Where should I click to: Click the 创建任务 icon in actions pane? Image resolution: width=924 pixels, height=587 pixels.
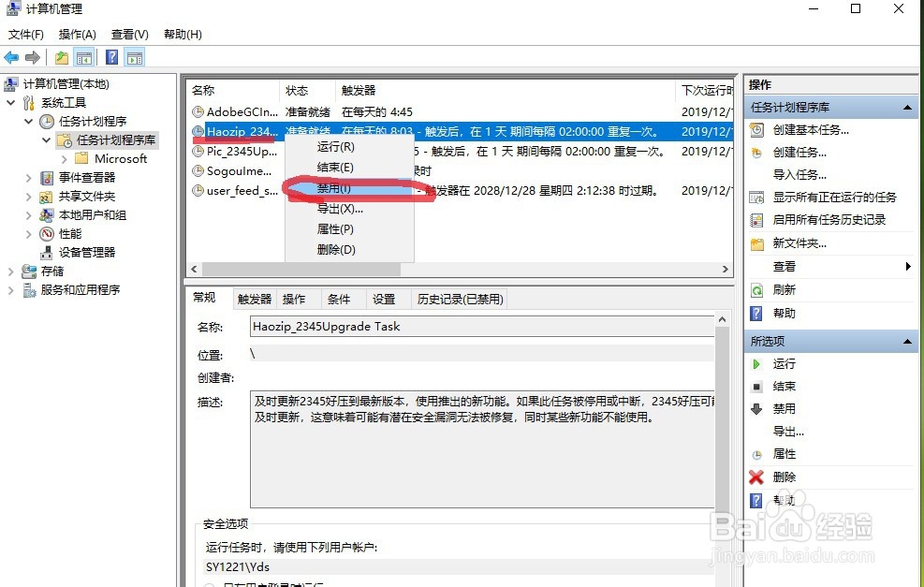pos(756,153)
